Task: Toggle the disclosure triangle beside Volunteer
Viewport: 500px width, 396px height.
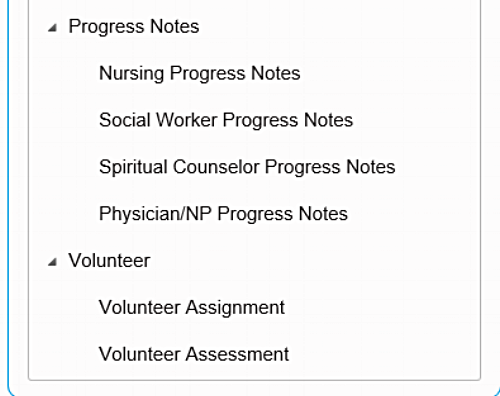Action: point(52,262)
